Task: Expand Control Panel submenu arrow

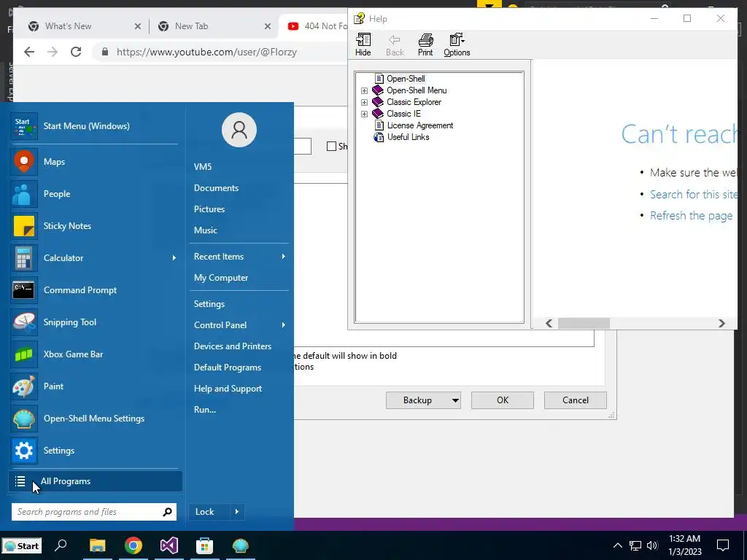Action: point(284,325)
